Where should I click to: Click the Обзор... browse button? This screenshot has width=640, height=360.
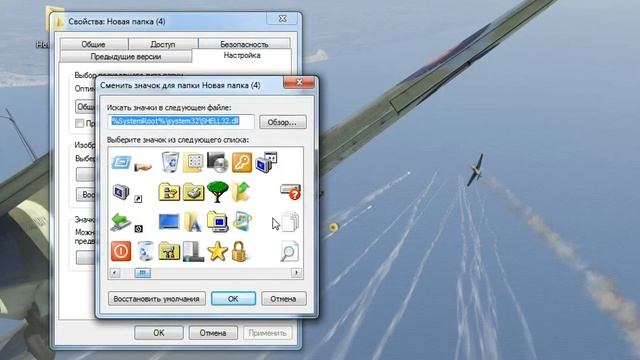point(283,122)
